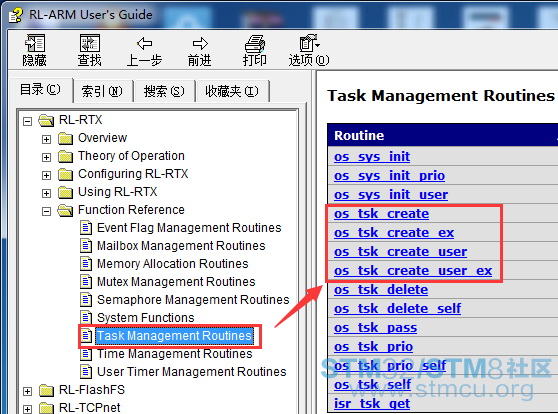The width and height of the screenshot is (558, 414).
Task: Open the os_tsk_delete_self link
Action: tap(398, 309)
